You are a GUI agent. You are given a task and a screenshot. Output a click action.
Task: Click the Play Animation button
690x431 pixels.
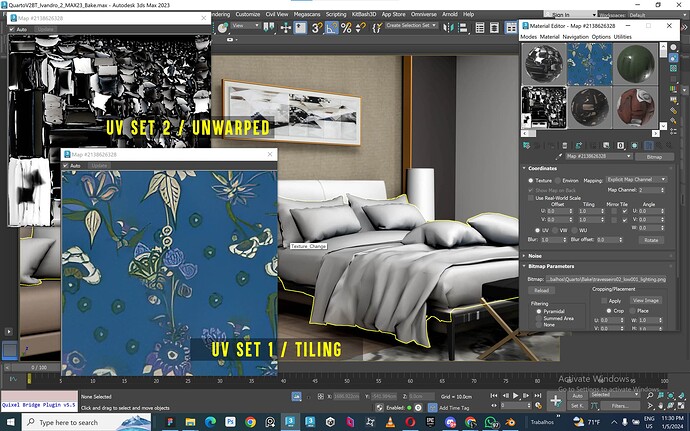tap(516, 396)
